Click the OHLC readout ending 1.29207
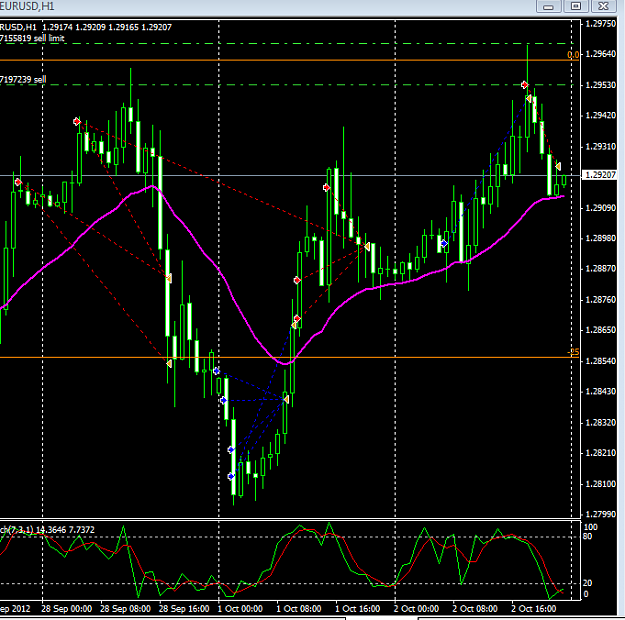The height and width of the screenshot is (620, 625). click(x=107, y=27)
